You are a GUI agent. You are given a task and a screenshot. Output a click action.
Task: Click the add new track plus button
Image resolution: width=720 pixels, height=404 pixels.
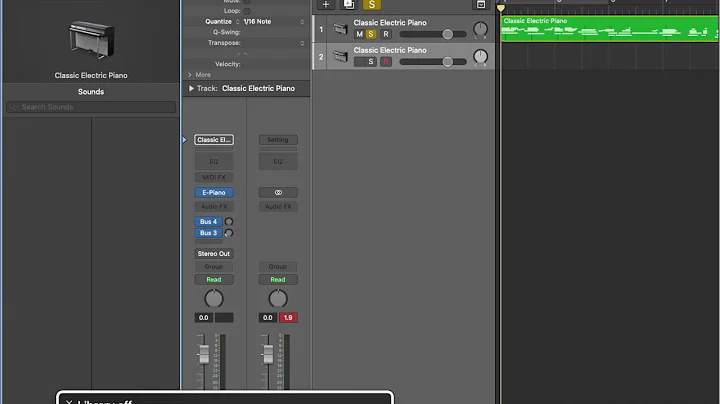pyautogui.click(x=326, y=5)
